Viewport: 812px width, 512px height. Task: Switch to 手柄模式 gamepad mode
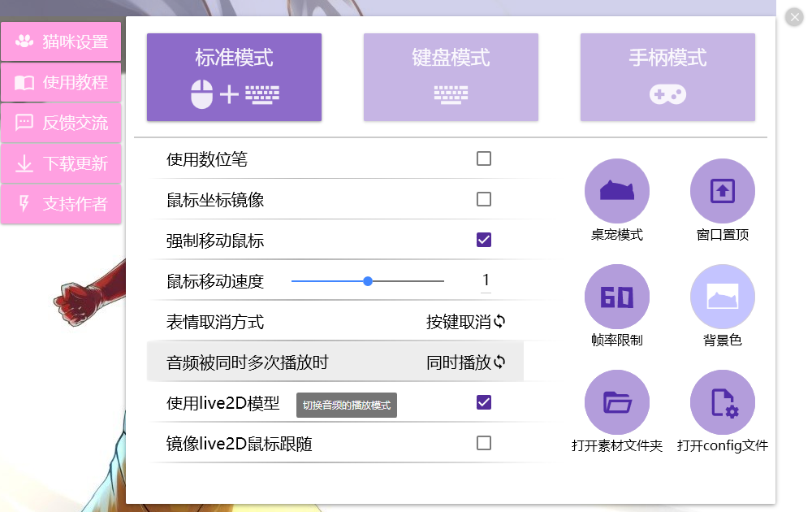click(x=667, y=77)
